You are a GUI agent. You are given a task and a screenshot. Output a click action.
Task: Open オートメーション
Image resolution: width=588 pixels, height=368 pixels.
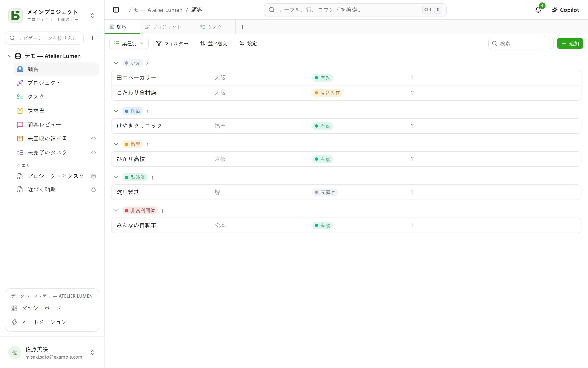click(52, 322)
